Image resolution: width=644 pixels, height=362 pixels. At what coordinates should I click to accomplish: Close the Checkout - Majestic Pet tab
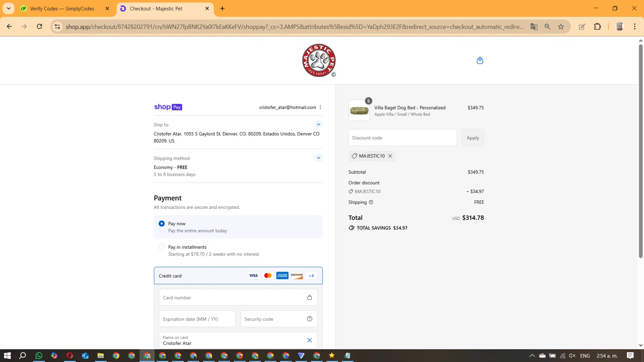click(207, 9)
